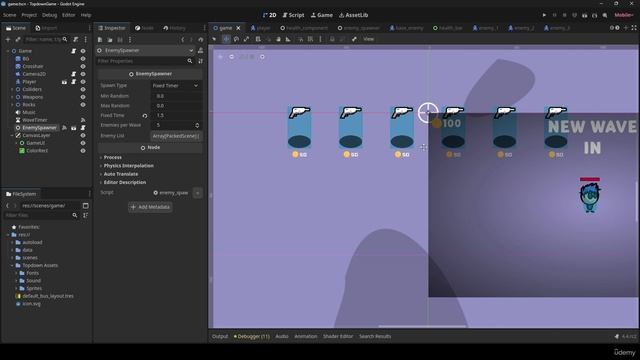The image size is (640, 360).
Task: Run the project with the play button
Action: [x=544, y=15]
